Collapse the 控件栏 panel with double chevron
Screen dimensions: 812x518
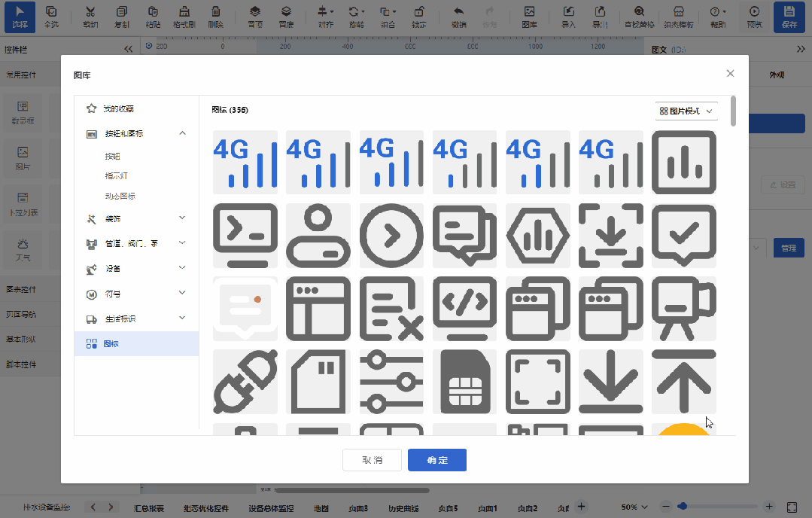(x=129, y=49)
